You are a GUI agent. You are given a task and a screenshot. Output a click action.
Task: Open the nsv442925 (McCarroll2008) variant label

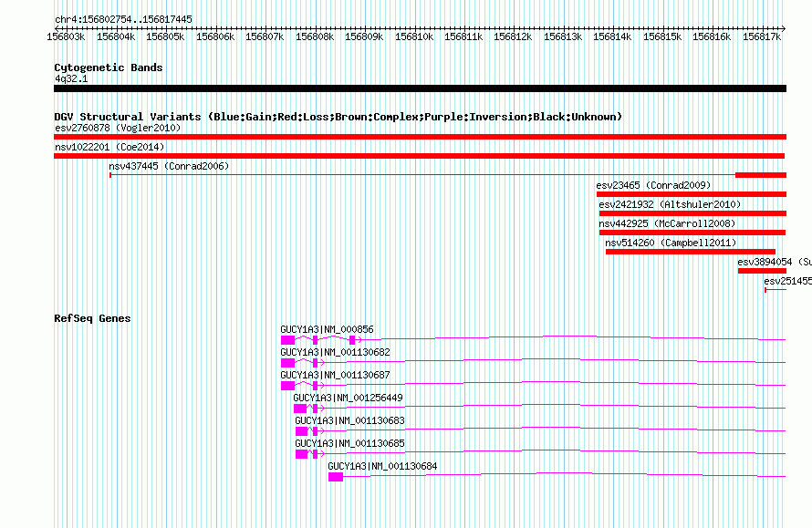click(667, 223)
